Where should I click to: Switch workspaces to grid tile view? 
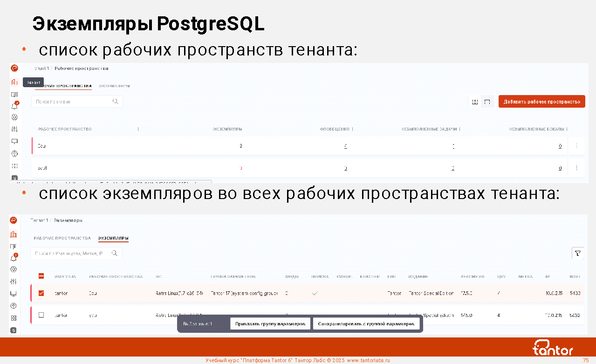tap(475, 102)
